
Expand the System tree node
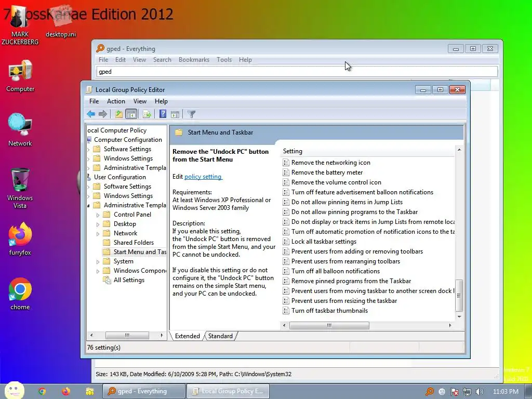[x=98, y=262]
